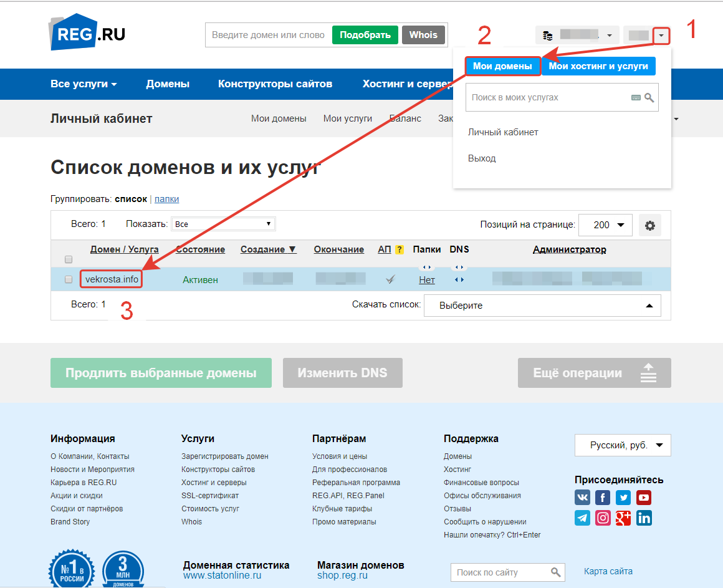Click the magnifier in my services search
The width and height of the screenshot is (723, 588).
click(x=649, y=97)
